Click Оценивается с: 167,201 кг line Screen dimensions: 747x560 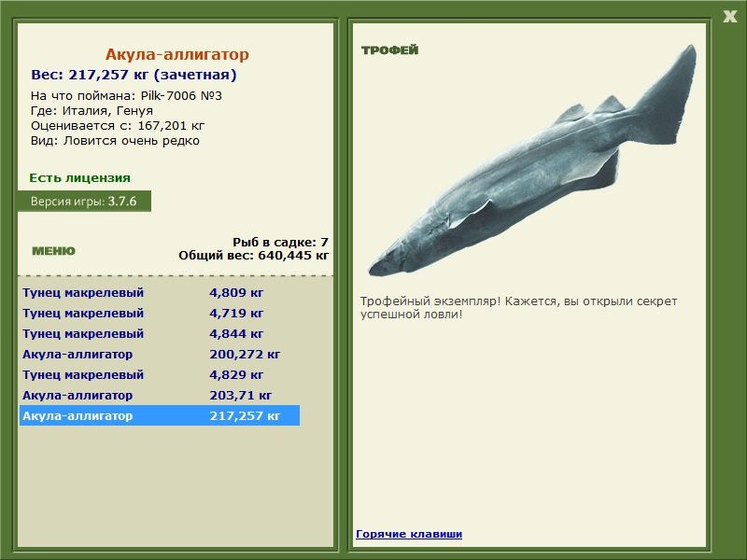118,126
